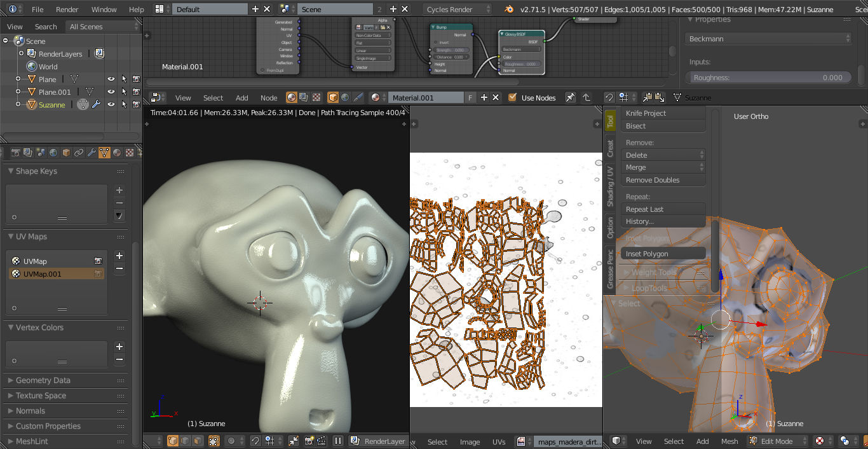Image resolution: width=868 pixels, height=449 pixels.
Task: Open the Render properties tab (camera icon)
Action: pos(15,153)
